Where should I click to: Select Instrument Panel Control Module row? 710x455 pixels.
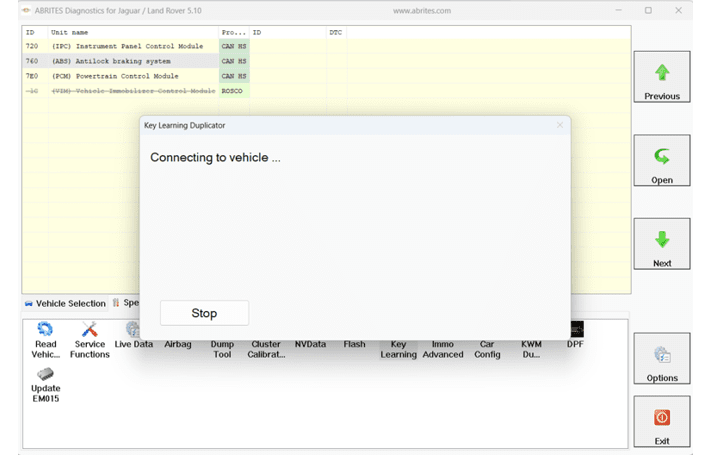point(326,46)
